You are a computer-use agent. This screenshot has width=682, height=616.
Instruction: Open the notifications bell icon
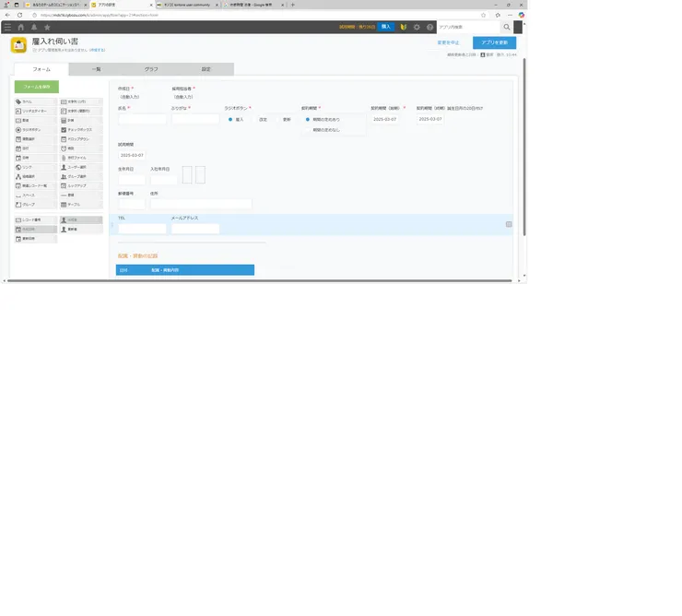(x=34, y=27)
